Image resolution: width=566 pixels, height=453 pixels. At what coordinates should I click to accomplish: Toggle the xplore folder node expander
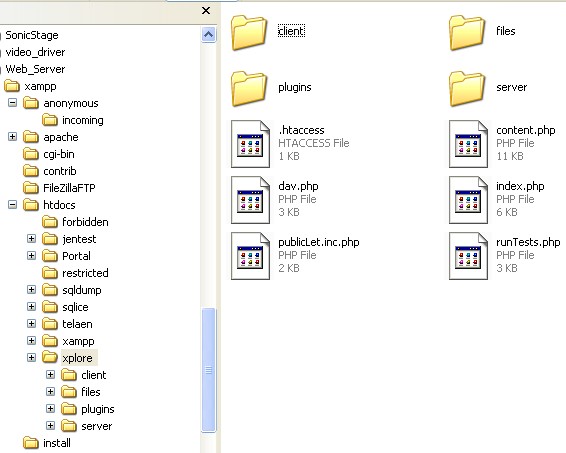point(31,357)
